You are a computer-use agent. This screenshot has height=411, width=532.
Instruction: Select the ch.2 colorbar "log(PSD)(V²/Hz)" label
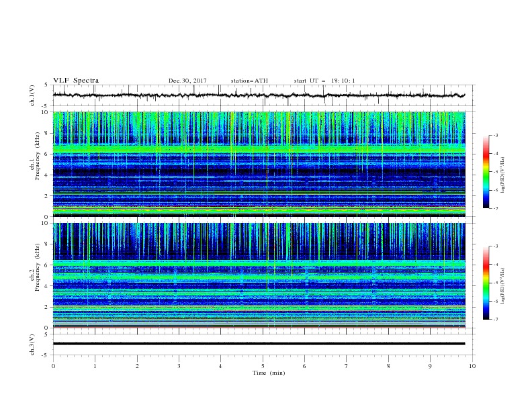pyautogui.click(x=502, y=286)
